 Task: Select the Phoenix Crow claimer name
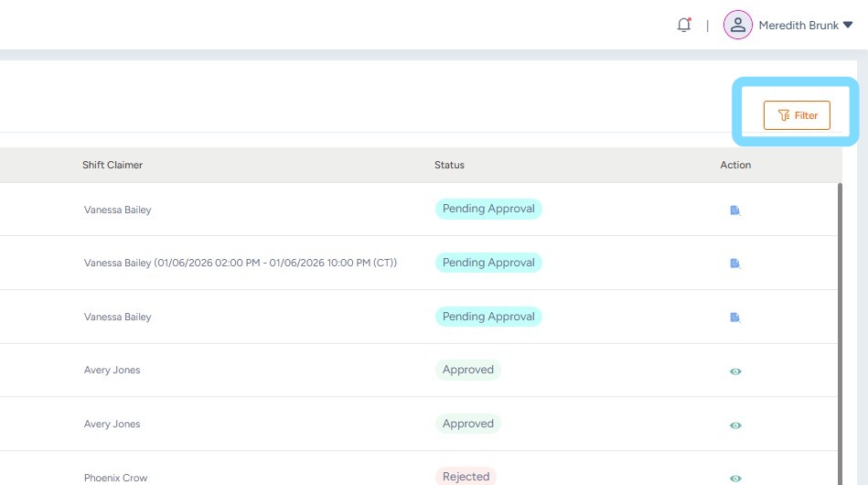(115, 478)
